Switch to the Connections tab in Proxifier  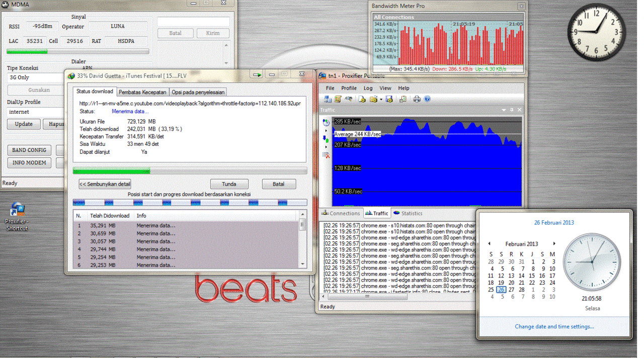point(341,213)
